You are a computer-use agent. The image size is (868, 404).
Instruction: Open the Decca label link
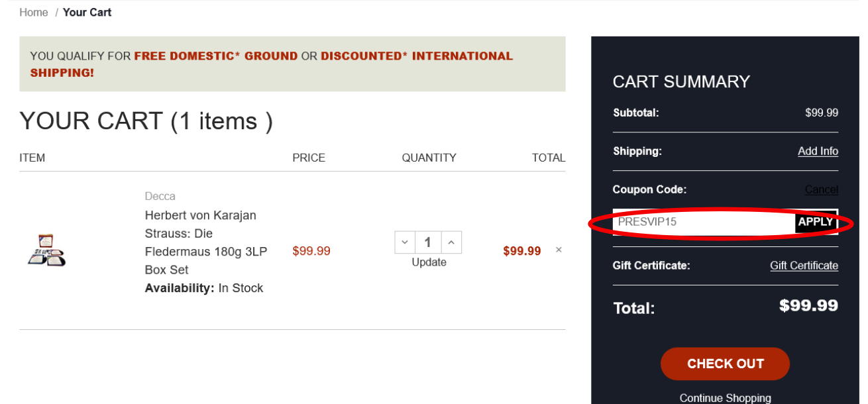[x=160, y=196]
